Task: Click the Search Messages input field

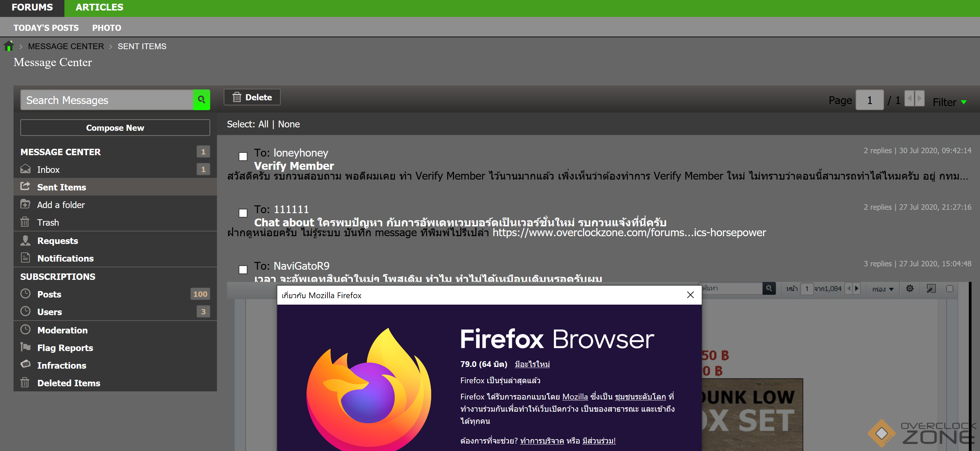Action: click(107, 100)
